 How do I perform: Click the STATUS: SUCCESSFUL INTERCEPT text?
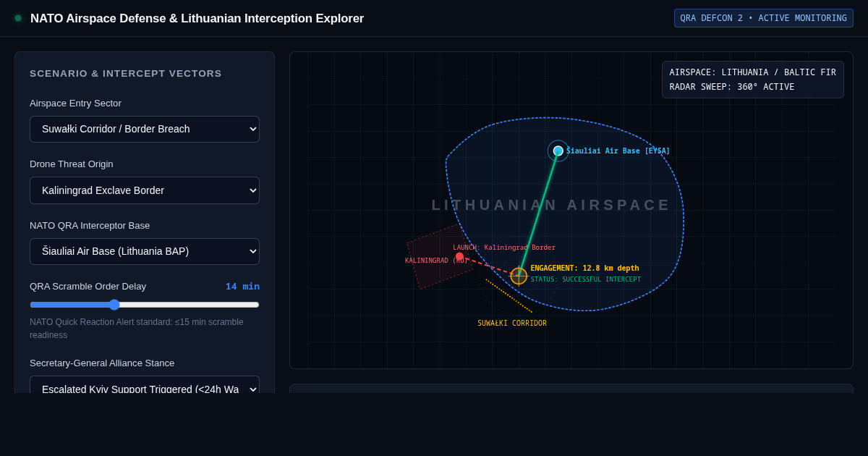pyautogui.click(x=585, y=279)
